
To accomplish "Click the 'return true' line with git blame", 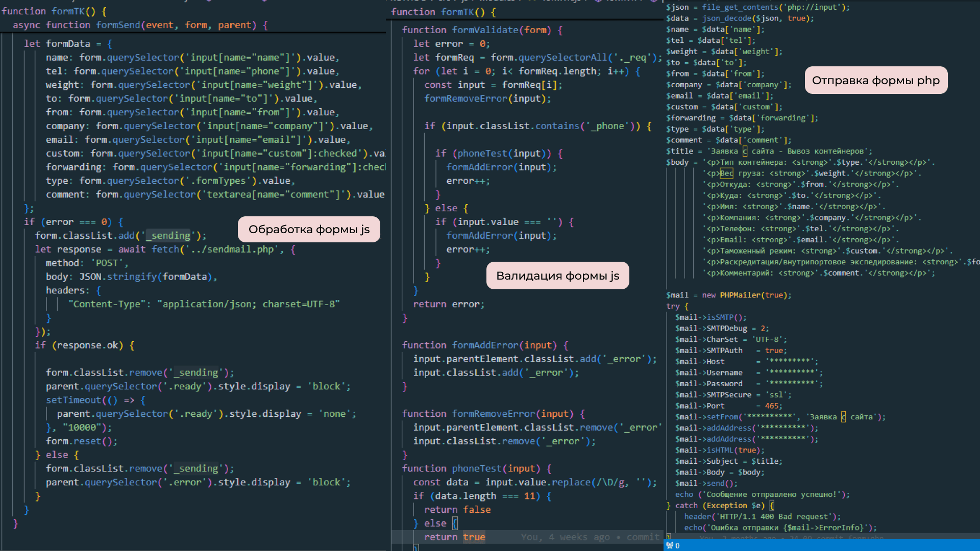I will pyautogui.click(x=455, y=537).
